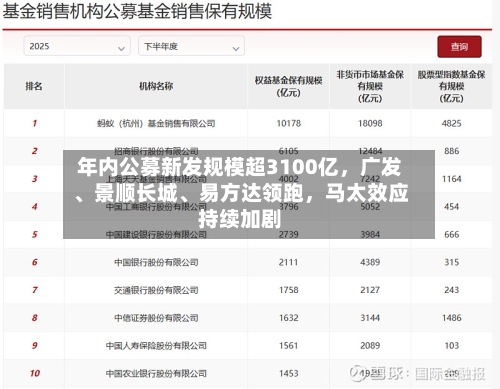Click rank number 3 cell
Screen dimensions: 500x389
[34, 179]
